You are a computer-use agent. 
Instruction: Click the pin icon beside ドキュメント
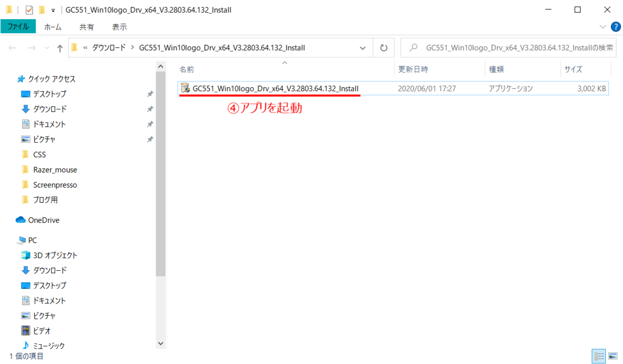point(150,124)
